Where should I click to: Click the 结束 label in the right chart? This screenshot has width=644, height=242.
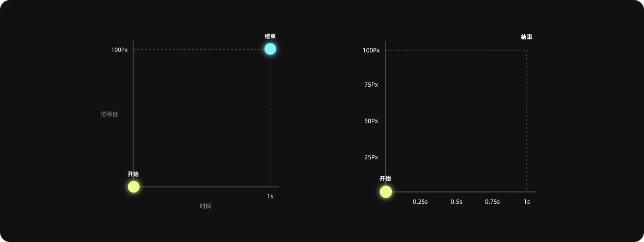(x=526, y=37)
